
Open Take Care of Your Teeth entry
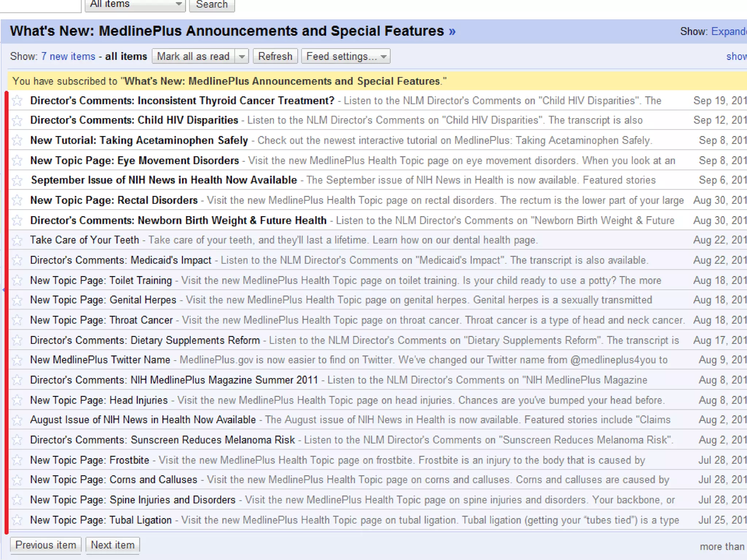(85, 240)
